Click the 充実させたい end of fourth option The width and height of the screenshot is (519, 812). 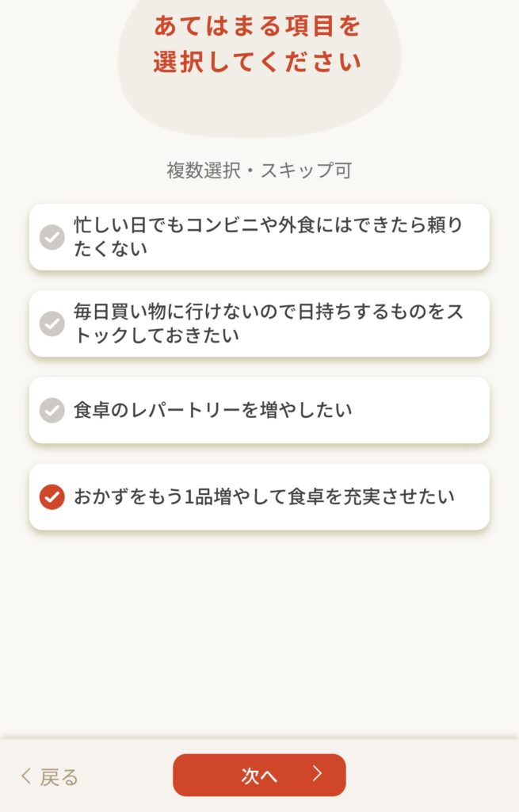tap(412, 497)
